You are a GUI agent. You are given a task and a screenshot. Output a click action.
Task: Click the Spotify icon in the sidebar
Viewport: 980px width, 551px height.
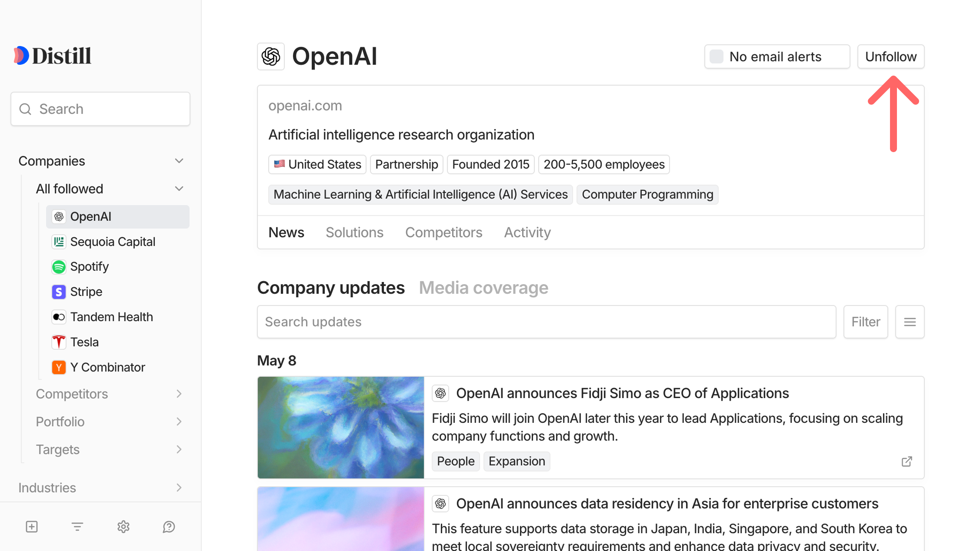click(59, 266)
